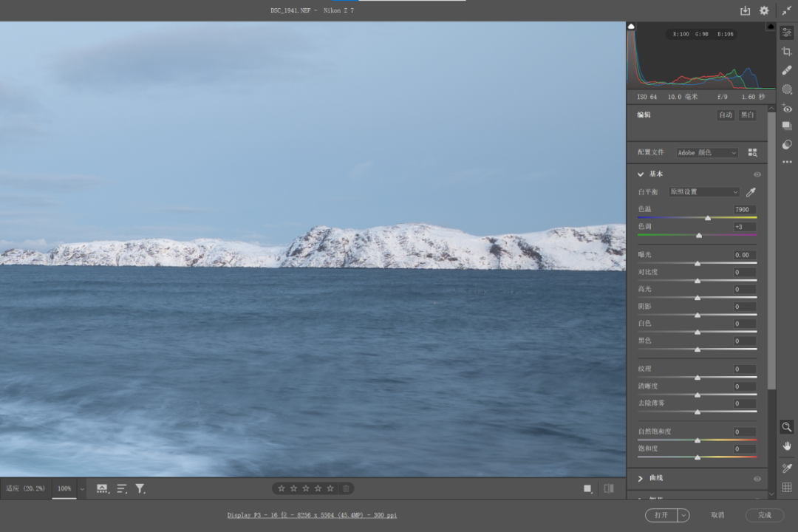Toggle the 曲线 panel eye icon
This screenshot has height=532, width=798.
coord(757,479)
